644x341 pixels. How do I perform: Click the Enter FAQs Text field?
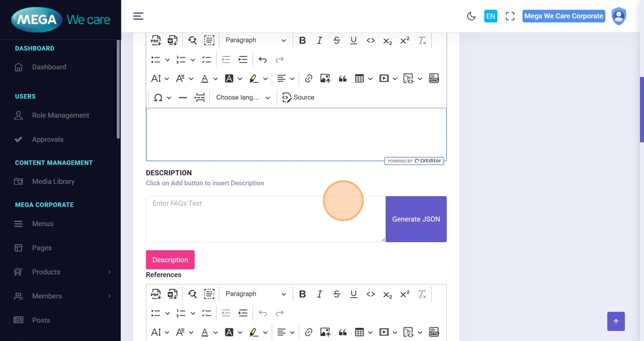tap(264, 219)
